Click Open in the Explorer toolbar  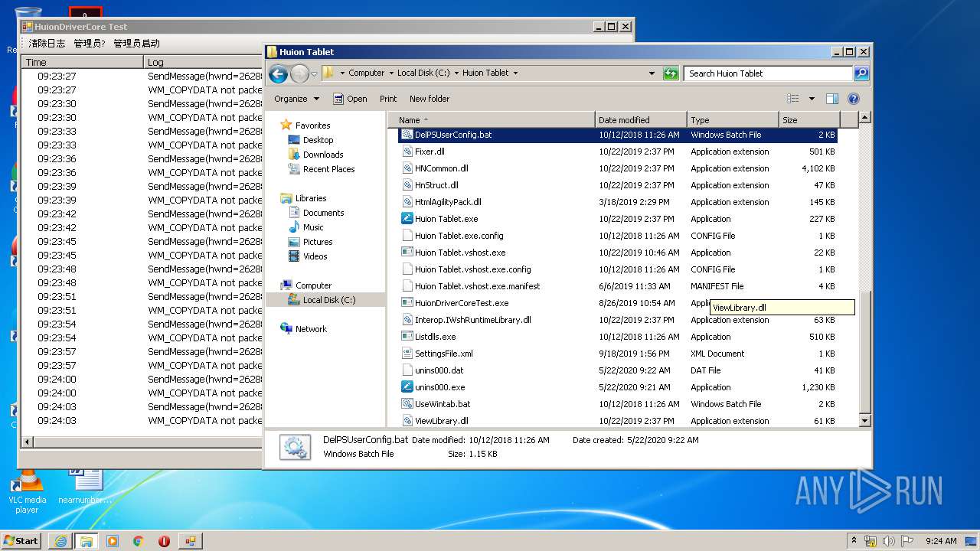point(350,99)
